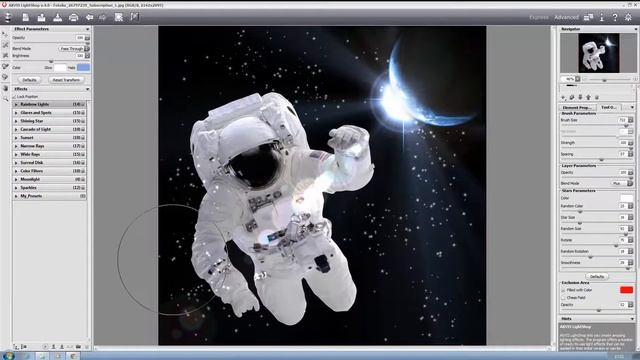Toggle Lock Position checkbox
Image resolution: width=640 pixels, height=360 pixels.
[x=14, y=97]
